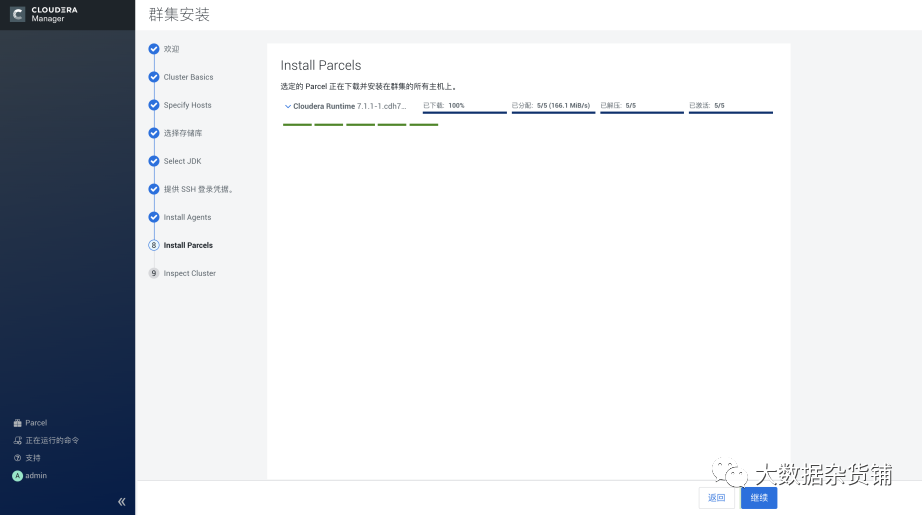Click the support question-mark icon
Image resolution: width=922 pixels, height=515 pixels.
coord(17,458)
